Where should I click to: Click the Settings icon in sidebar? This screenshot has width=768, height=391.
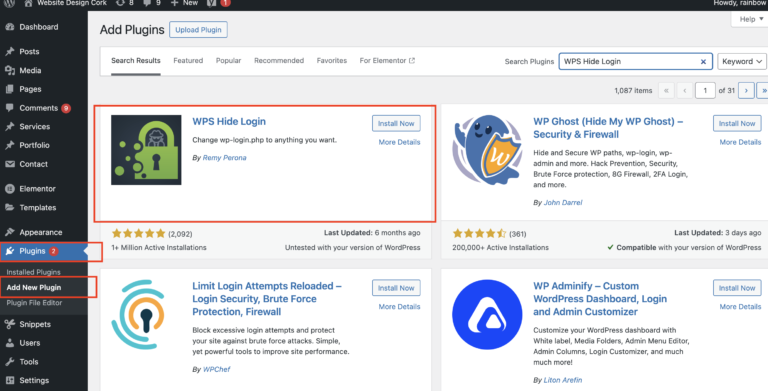[x=10, y=380]
